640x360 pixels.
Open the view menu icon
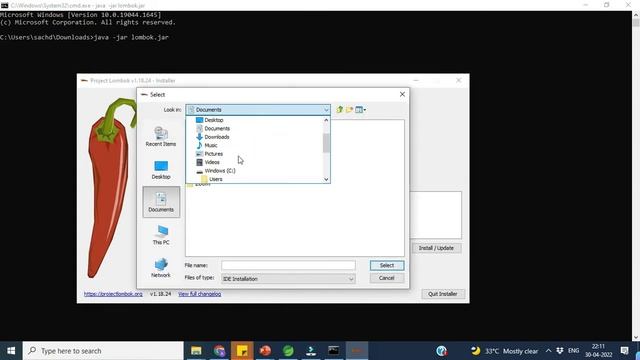[360, 109]
